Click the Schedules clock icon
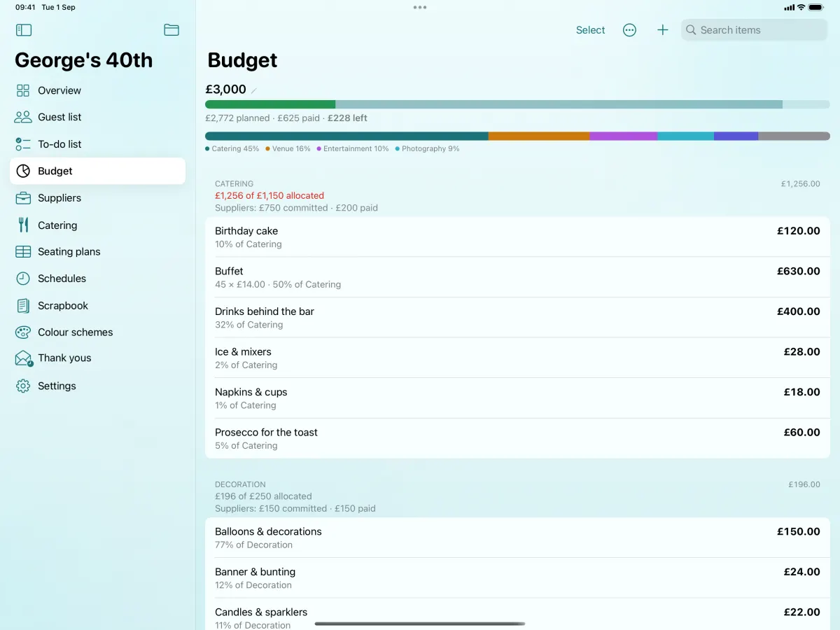The height and width of the screenshot is (630, 840). (23, 279)
